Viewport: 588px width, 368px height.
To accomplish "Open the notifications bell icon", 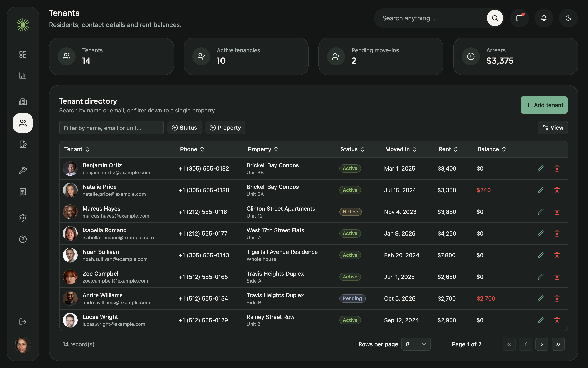I will tap(544, 18).
